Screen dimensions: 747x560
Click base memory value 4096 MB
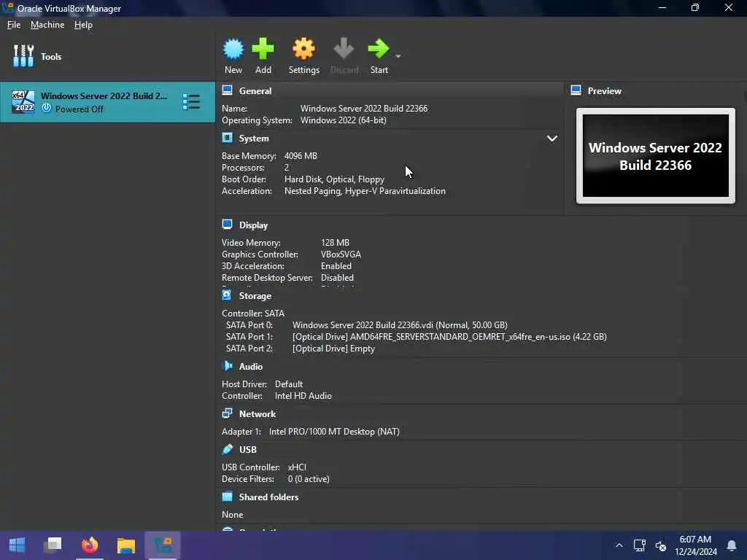tap(301, 156)
